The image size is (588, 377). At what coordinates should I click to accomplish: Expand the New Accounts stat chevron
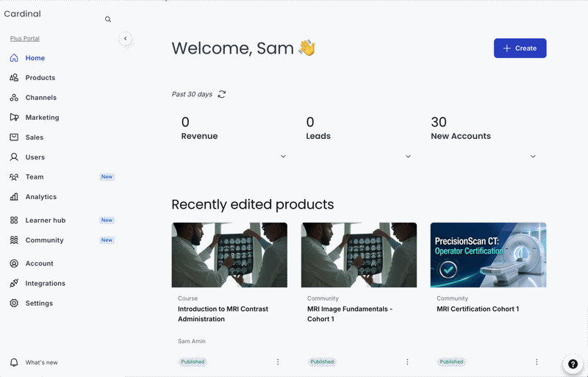(533, 157)
